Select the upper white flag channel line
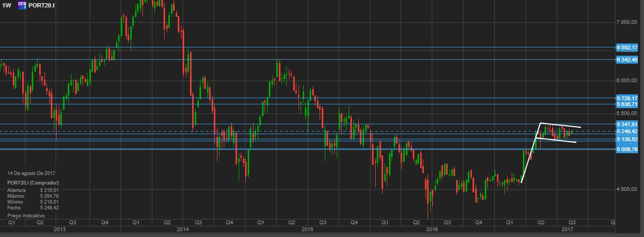Viewport: 644px width, 237px height. coord(561,125)
